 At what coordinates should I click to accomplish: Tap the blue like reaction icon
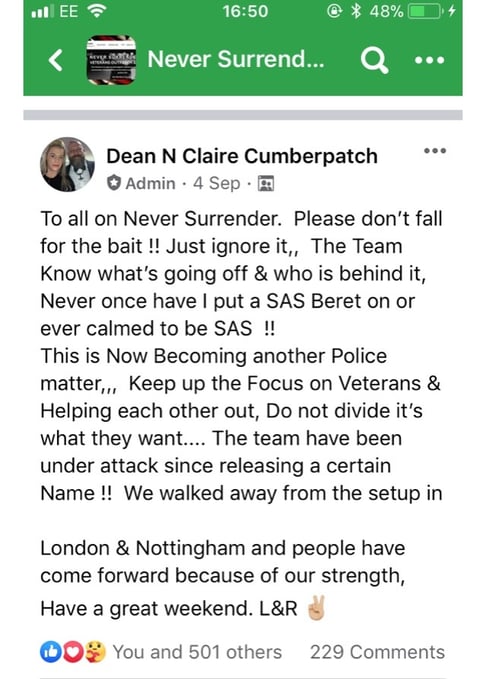click(x=51, y=652)
